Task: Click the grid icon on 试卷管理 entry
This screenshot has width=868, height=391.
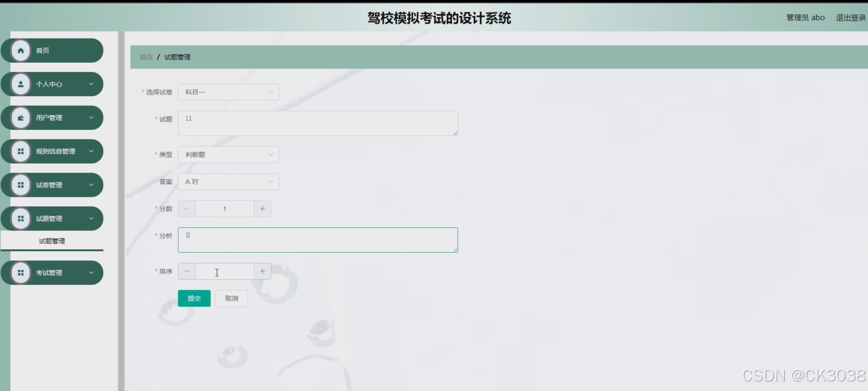Action: (x=22, y=185)
